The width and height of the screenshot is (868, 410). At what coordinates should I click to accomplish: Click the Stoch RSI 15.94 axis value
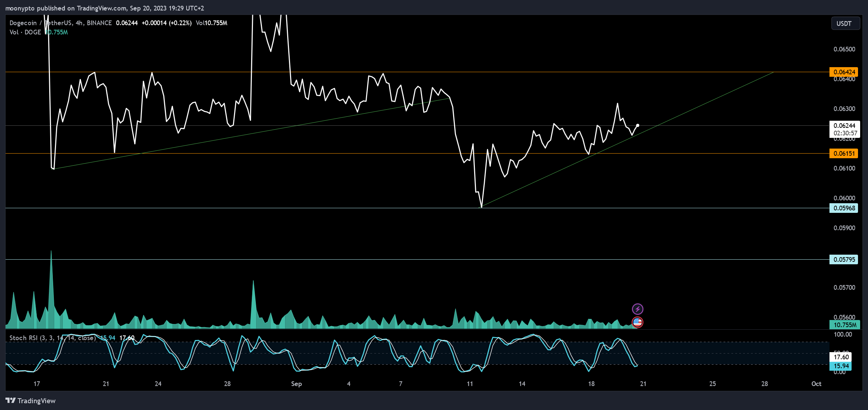[841, 366]
